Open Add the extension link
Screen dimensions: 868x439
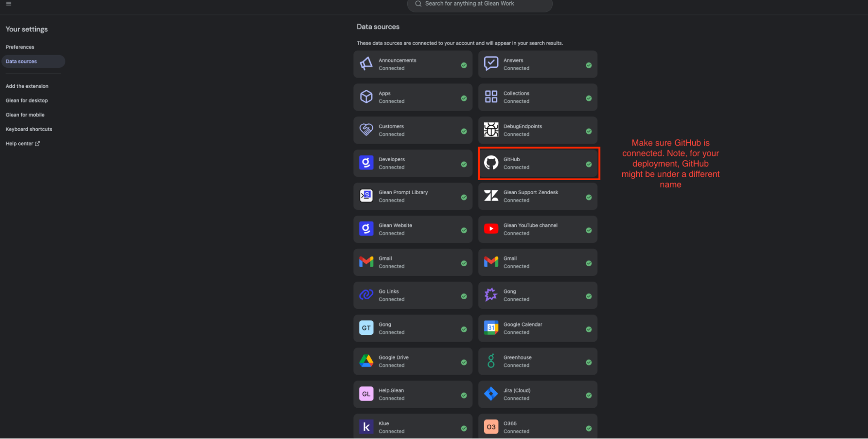pyautogui.click(x=27, y=86)
